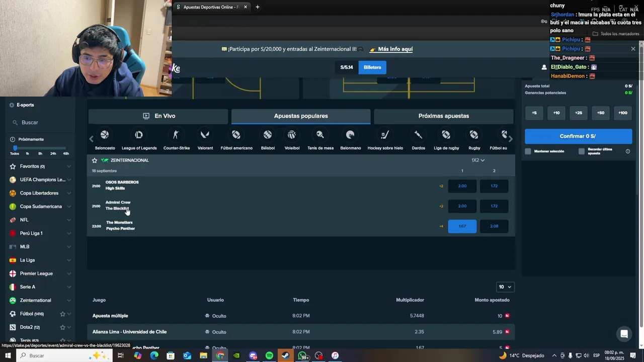Select the 2.00 odds for OSOS BARBEROS
644x362 pixels.
click(x=462, y=186)
